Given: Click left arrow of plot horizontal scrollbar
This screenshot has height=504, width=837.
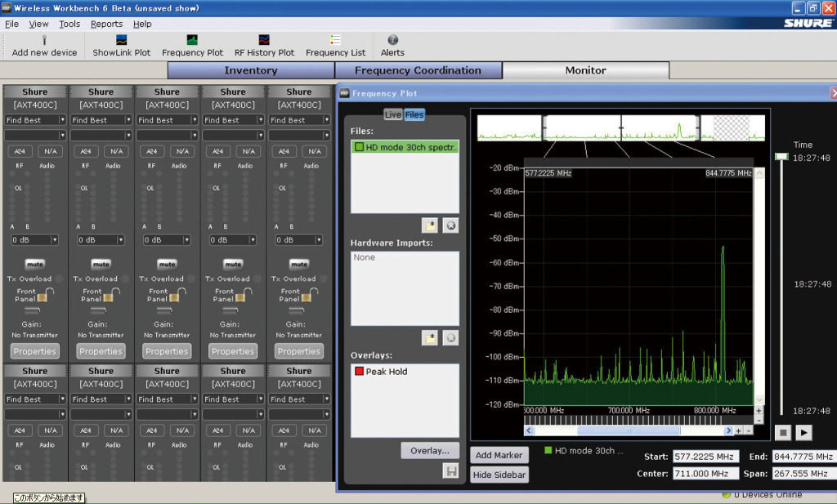Looking at the screenshot, I should click(x=529, y=430).
